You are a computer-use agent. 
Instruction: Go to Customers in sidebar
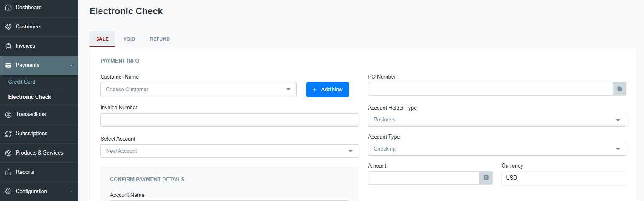coord(39,27)
